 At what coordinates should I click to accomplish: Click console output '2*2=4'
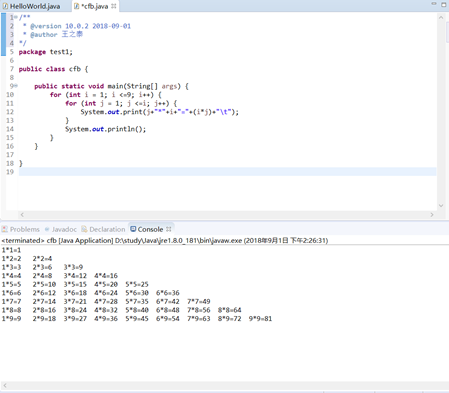(x=42, y=259)
